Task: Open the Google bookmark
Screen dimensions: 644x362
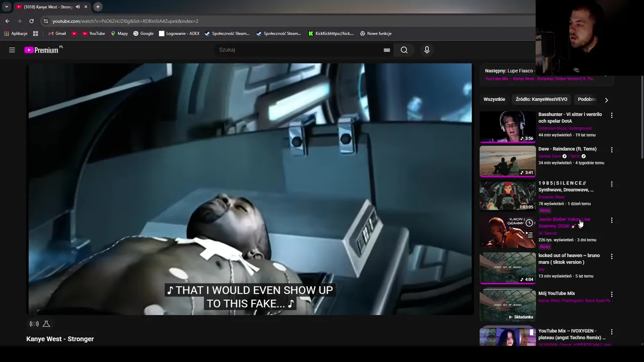Action: (143, 34)
